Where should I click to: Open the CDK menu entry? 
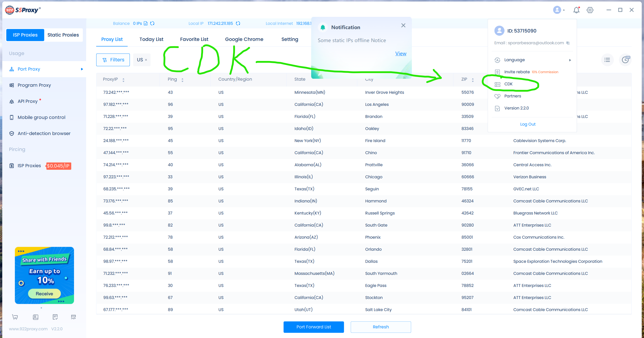pyautogui.click(x=508, y=84)
